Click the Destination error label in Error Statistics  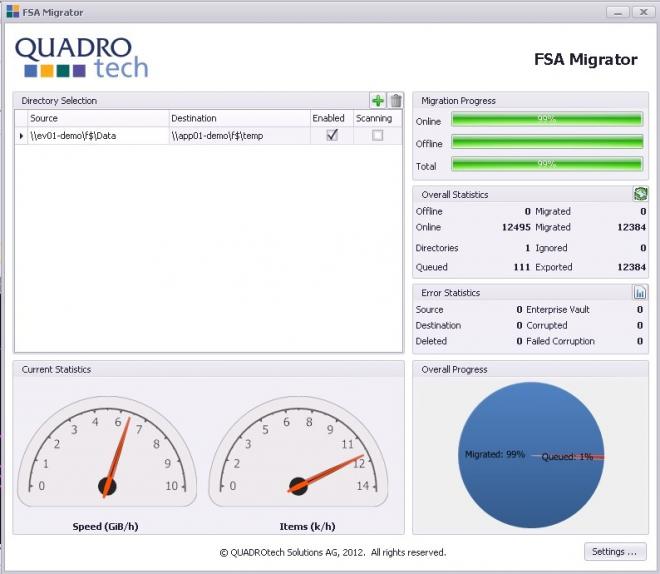(x=438, y=325)
